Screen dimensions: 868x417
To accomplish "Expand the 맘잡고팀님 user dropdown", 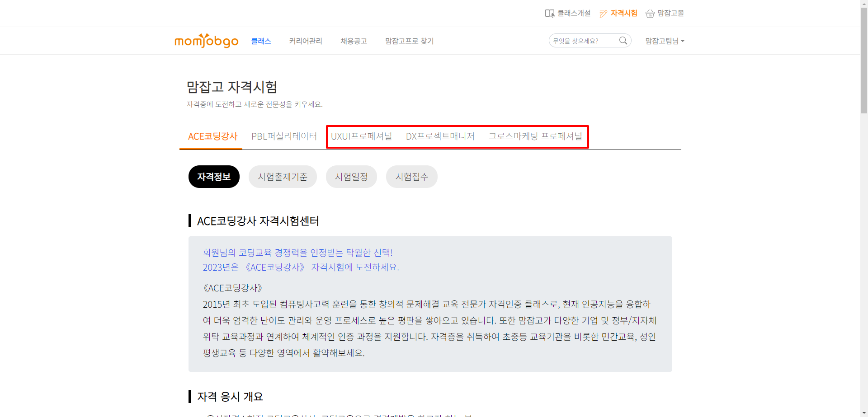I will 665,41.
